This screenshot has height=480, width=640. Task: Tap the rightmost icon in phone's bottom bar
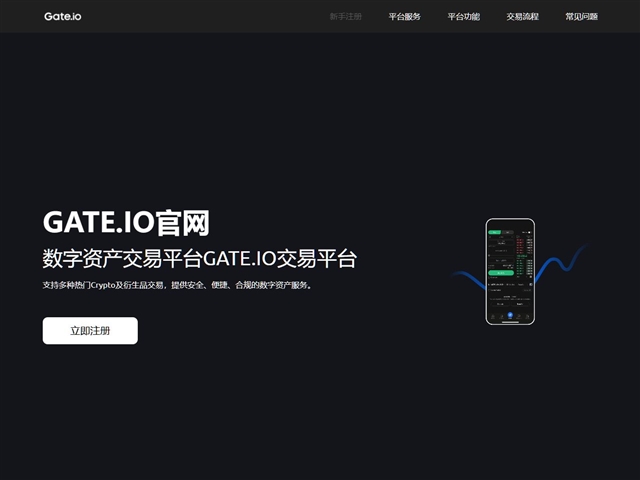click(528, 316)
